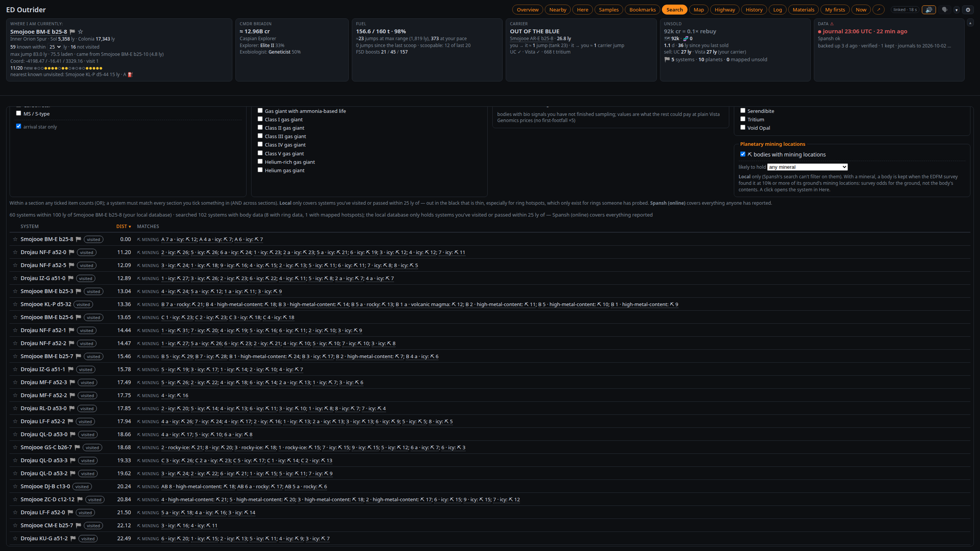The height and width of the screenshot is (551, 980).
Task: Click "B 5 · icy: ⛏ 29" match on Smojooe BM-E b25-7
Action: click(x=177, y=357)
